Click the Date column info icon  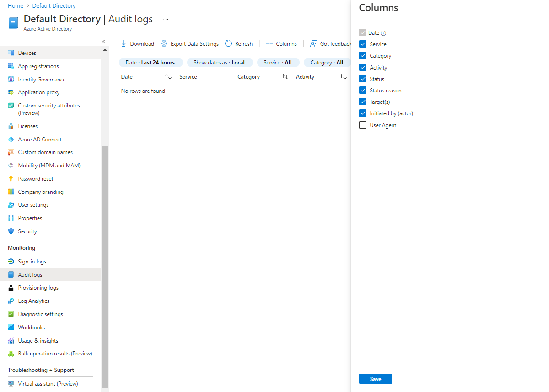(x=384, y=33)
